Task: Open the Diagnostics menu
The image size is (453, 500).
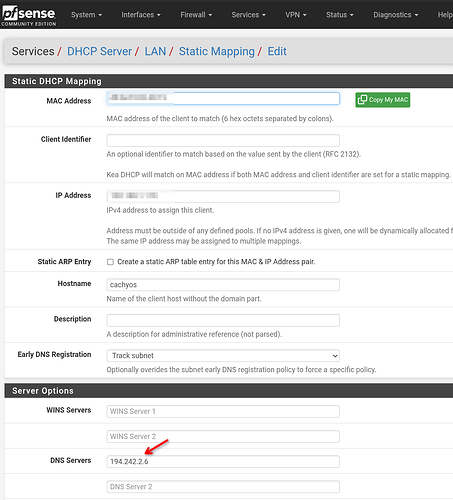Action: coord(395,15)
